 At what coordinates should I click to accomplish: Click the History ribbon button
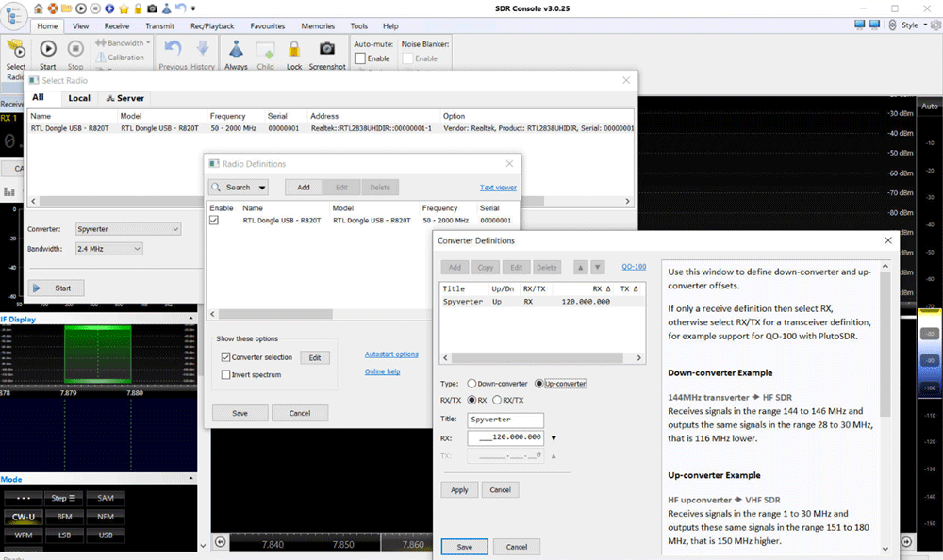tap(203, 55)
